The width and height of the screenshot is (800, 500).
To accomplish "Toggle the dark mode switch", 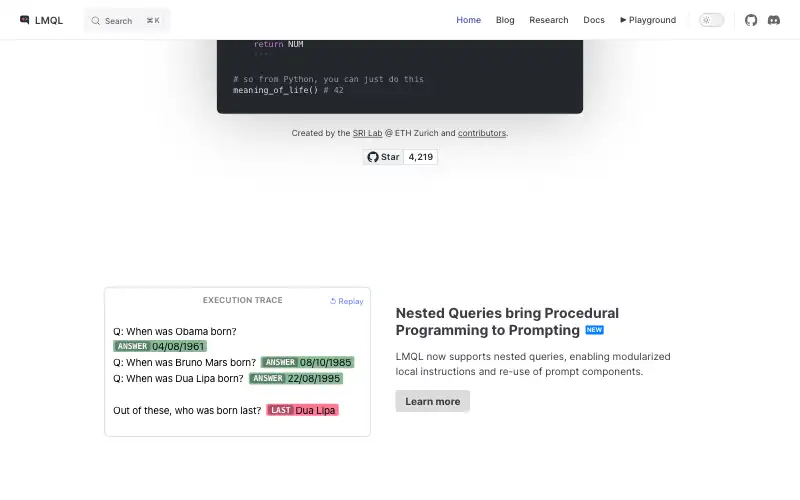I will [x=712, y=20].
